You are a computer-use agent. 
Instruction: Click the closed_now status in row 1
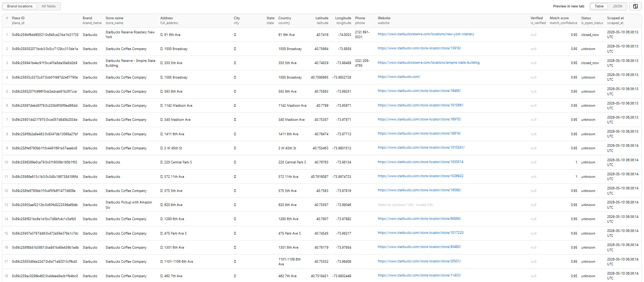(x=590, y=35)
